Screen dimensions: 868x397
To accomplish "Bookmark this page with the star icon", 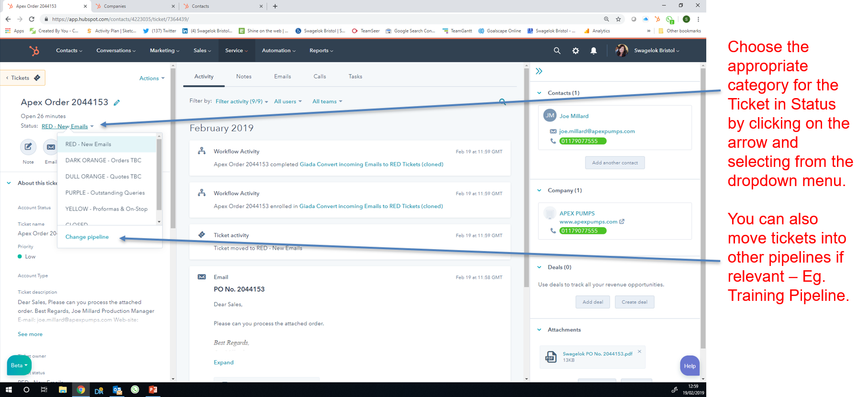I will click(618, 19).
